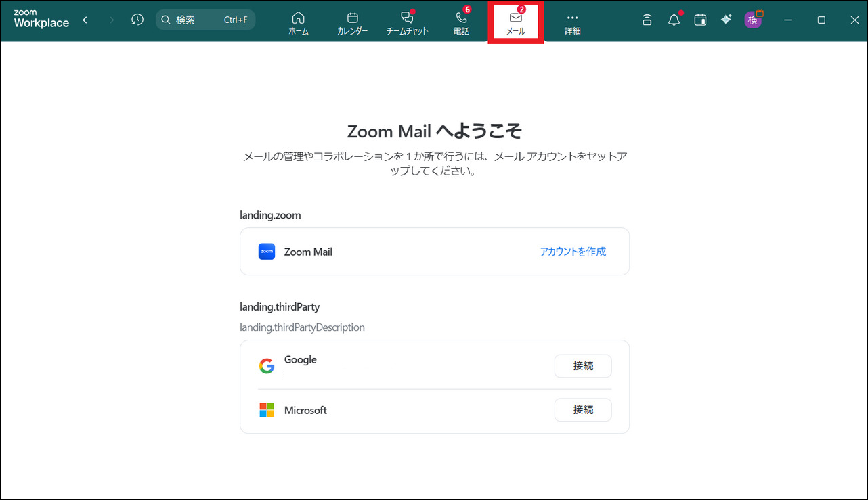Click the landing.thirdParty label

point(280,307)
